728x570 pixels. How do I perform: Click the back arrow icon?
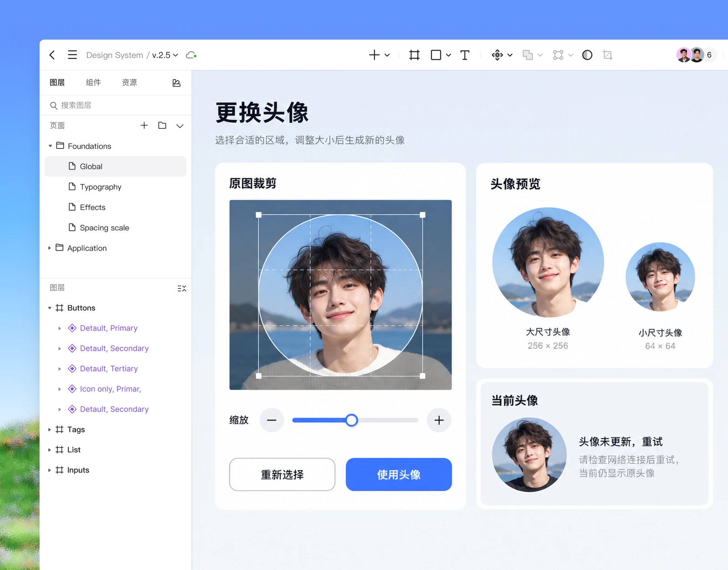pyautogui.click(x=52, y=55)
